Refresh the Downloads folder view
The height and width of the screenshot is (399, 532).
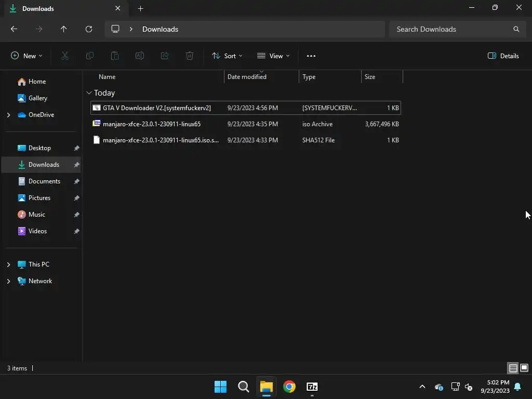88,29
